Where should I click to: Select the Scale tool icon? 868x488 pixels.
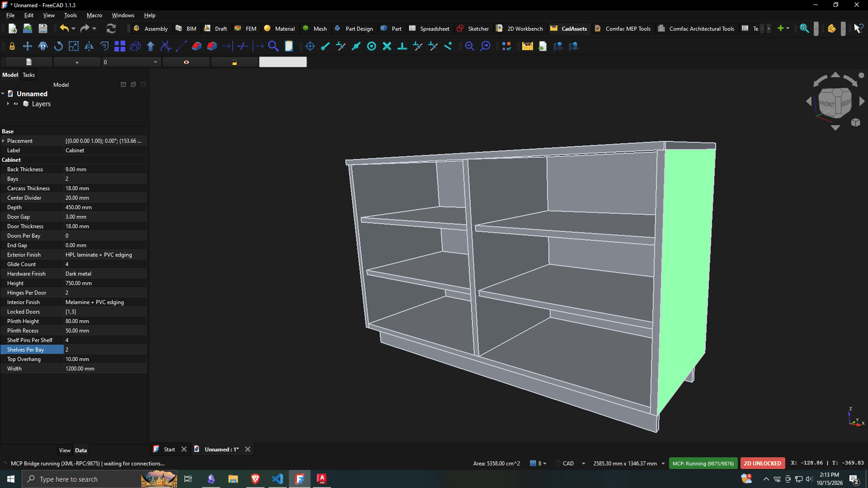pyautogui.click(x=74, y=46)
